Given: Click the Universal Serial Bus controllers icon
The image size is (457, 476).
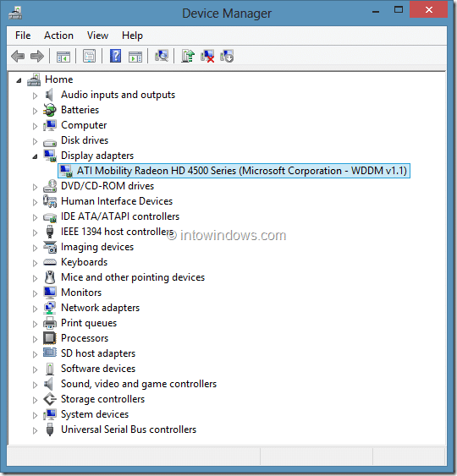Looking at the screenshot, I should [50, 429].
